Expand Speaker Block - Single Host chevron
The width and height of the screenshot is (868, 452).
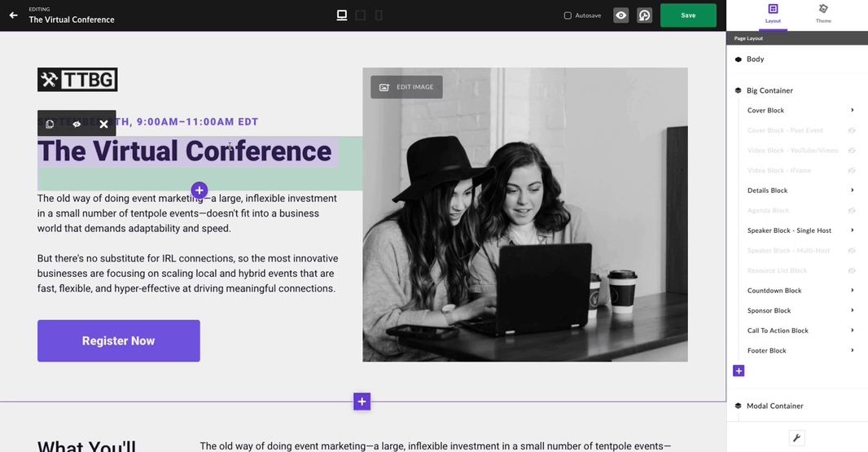pyautogui.click(x=852, y=230)
